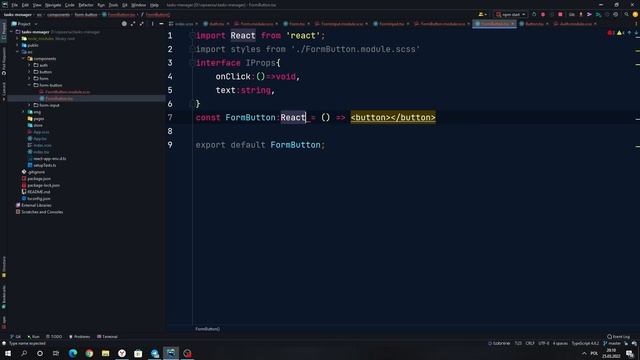Screen dimensions: 640x360
Task: Select tsconfig.json in project tree
Action: click(x=39, y=198)
